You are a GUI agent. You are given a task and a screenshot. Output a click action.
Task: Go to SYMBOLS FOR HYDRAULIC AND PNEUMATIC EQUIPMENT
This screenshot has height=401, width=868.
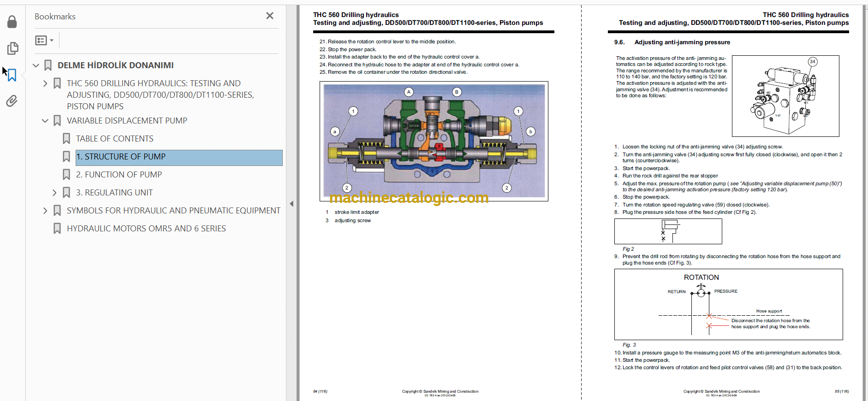click(173, 211)
